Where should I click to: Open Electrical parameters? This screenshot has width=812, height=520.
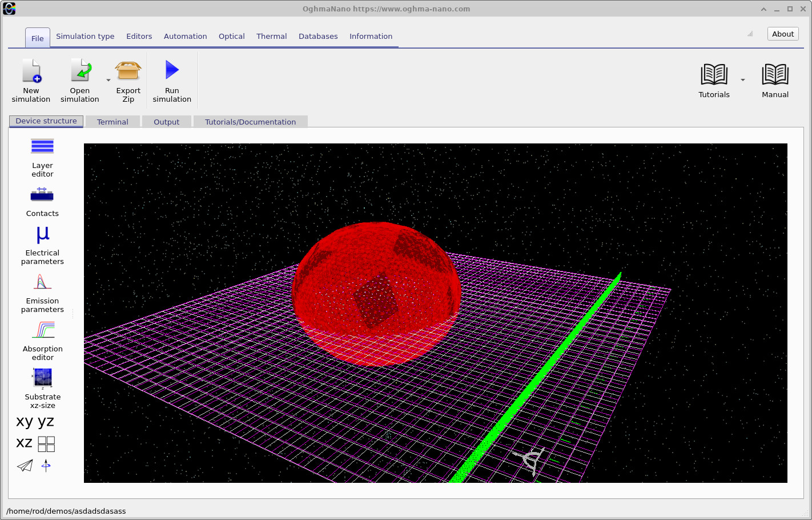point(42,245)
